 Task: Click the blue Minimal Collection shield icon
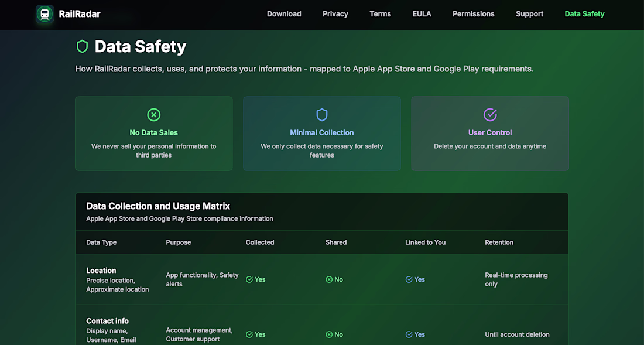tap(322, 115)
